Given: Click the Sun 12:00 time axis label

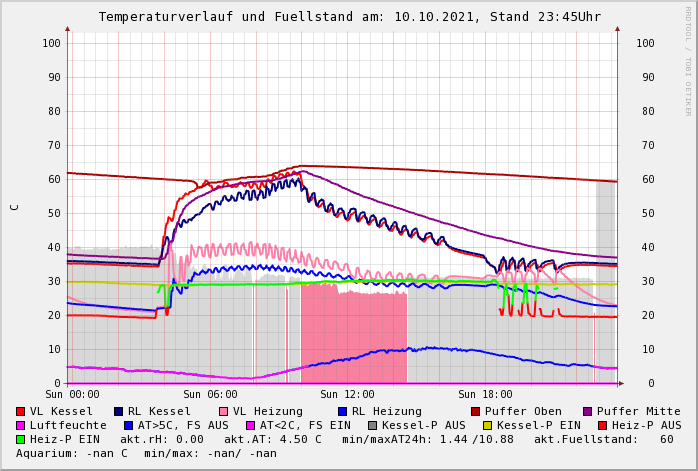Looking at the screenshot, I should 347,394.
